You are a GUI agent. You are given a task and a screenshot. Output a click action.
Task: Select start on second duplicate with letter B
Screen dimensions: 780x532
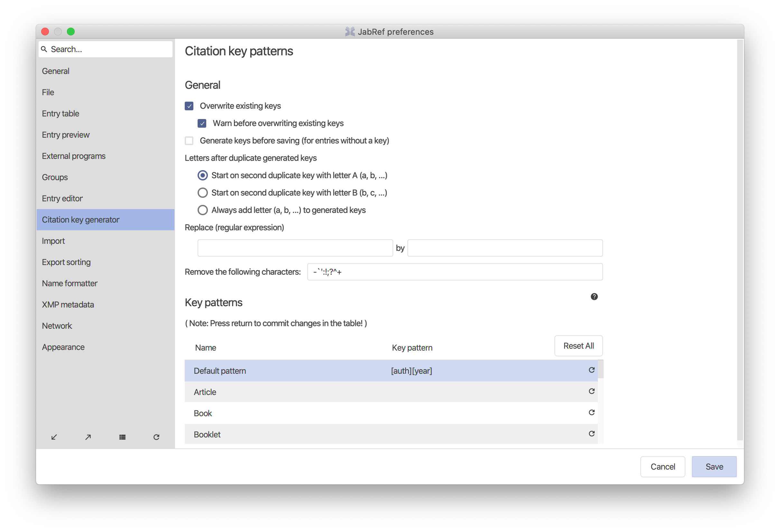pos(202,193)
